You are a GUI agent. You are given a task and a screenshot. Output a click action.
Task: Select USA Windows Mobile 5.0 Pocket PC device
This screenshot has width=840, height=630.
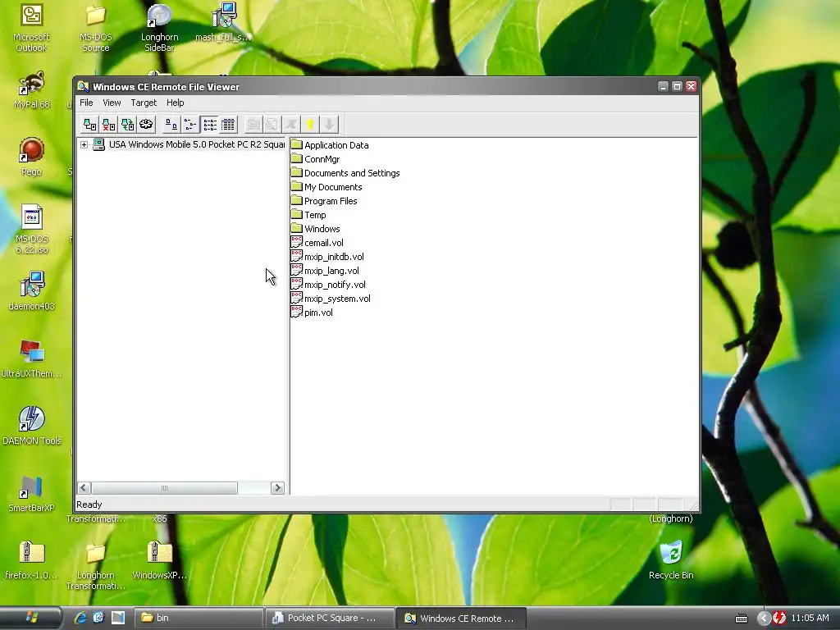point(189,144)
